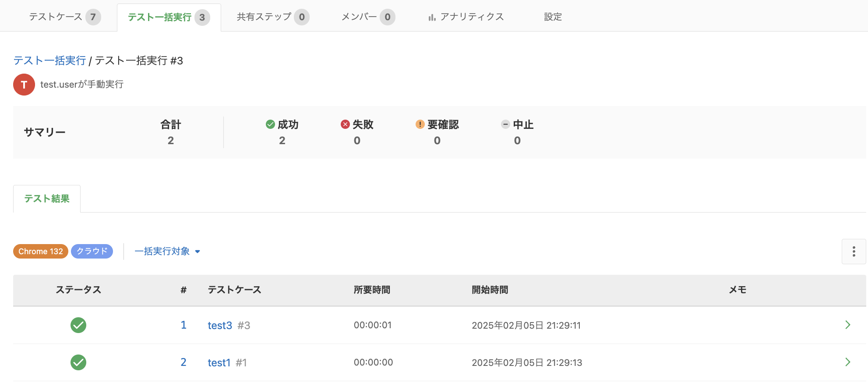Click the duration 00:00:01 cell

[x=373, y=325]
